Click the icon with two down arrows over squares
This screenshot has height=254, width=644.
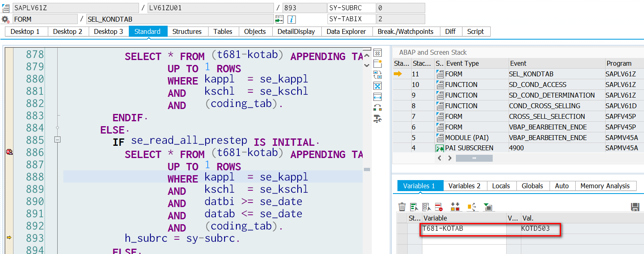click(x=455, y=207)
